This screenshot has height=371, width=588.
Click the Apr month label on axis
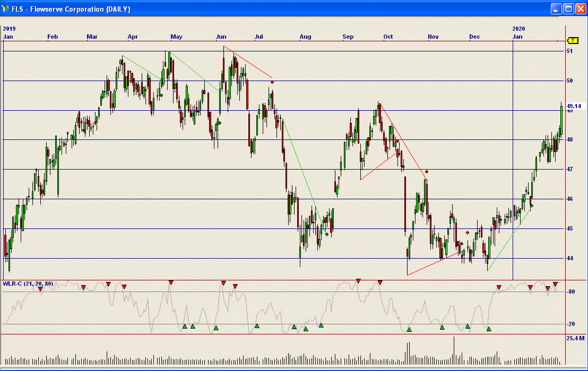click(132, 37)
